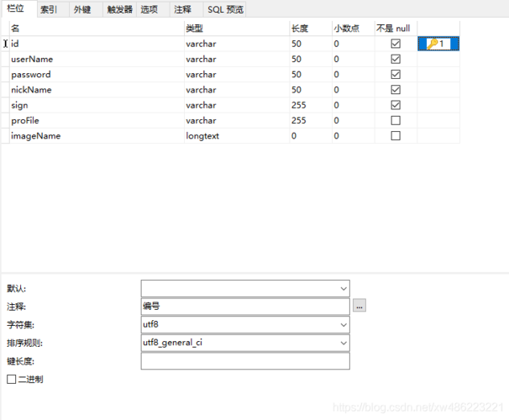509x420 pixels.
Task: Open the 排序规则 utf8_general_ci dropdown
Action: point(344,343)
